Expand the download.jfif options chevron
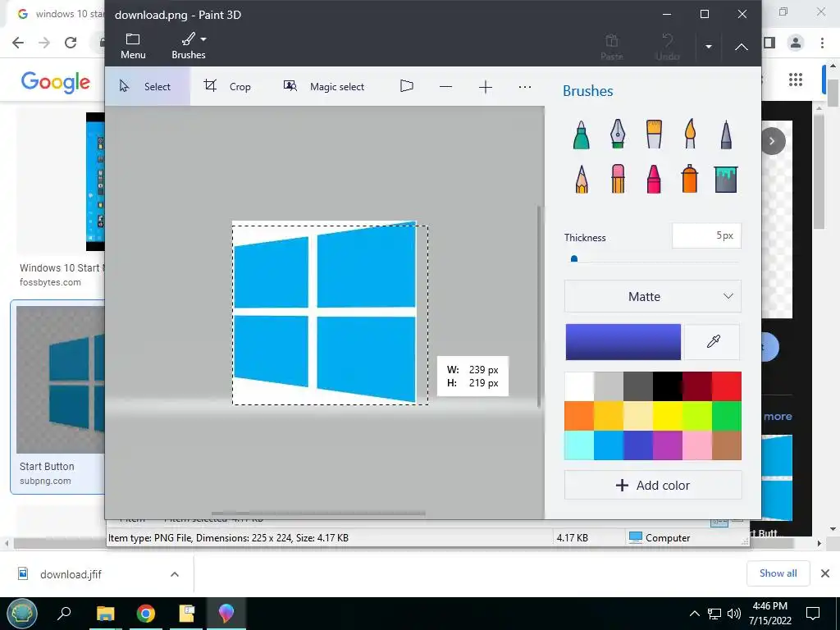This screenshot has height=630, width=840. tap(174, 574)
